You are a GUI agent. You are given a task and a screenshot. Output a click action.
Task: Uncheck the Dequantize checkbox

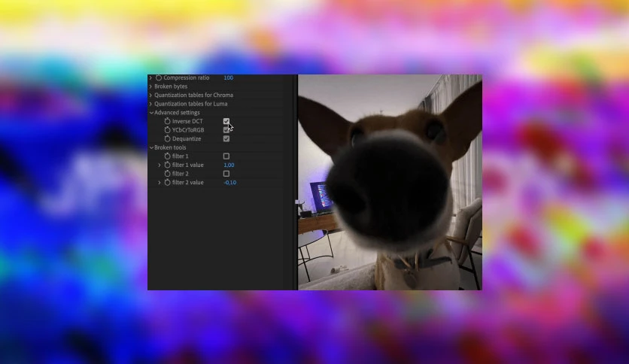226,138
